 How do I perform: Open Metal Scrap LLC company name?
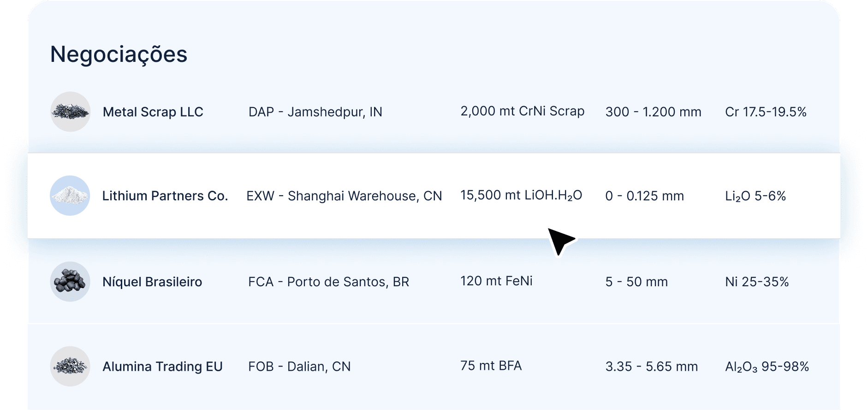tap(153, 112)
